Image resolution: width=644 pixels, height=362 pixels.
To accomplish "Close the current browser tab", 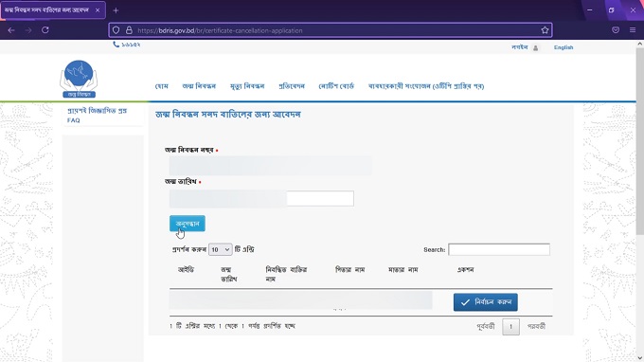I will click(x=98, y=10).
